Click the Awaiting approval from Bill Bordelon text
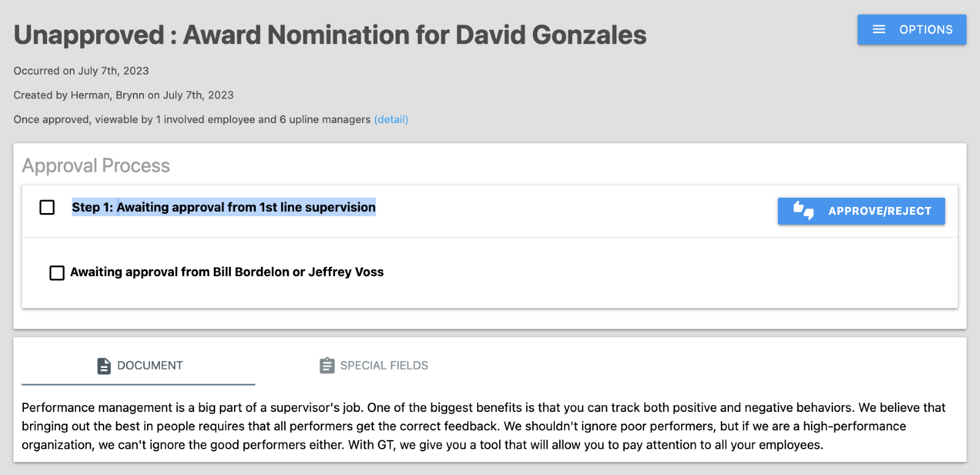Screen dimensions: 980x475 (x=227, y=272)
